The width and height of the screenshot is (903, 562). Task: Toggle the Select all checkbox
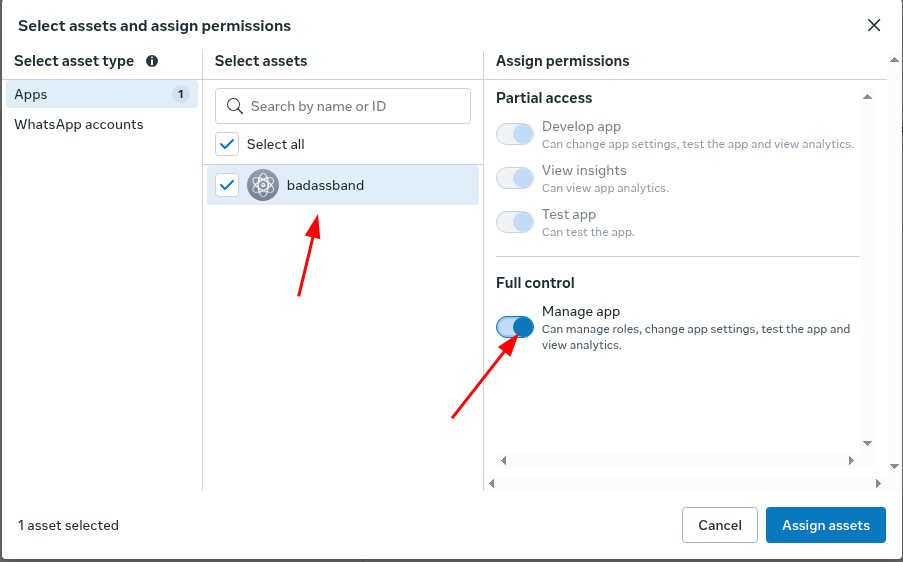228,144
